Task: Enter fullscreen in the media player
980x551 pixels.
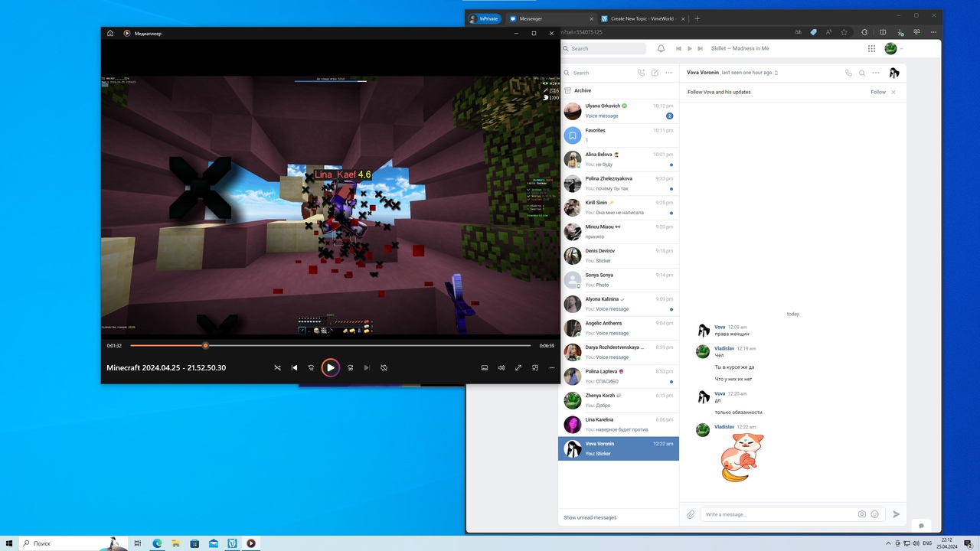Action: click(518, 368)
